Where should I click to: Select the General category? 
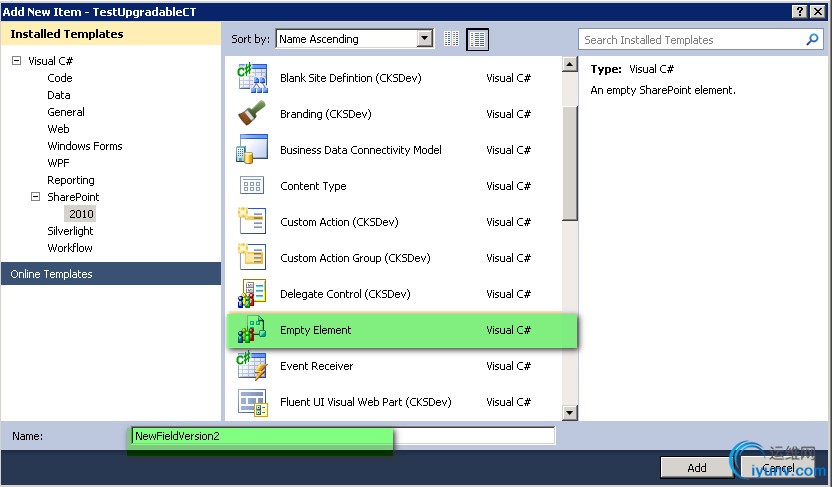pos(66,112)
